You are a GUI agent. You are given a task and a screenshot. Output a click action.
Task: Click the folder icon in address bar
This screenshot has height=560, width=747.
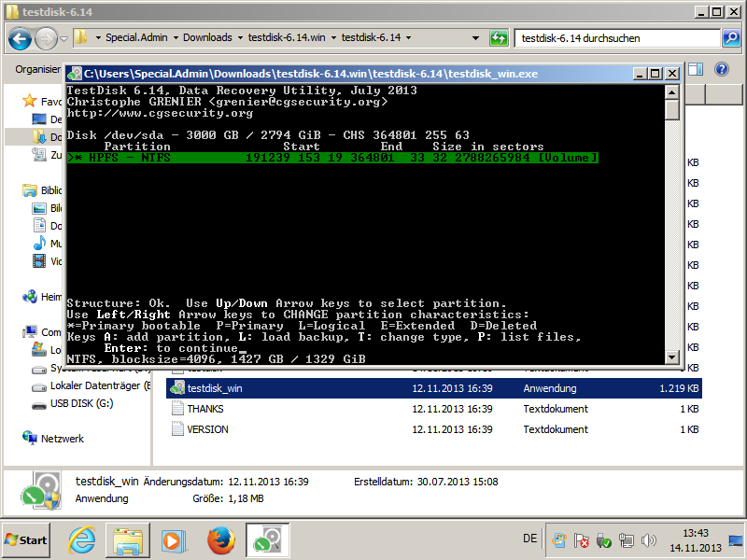(80, 37)
